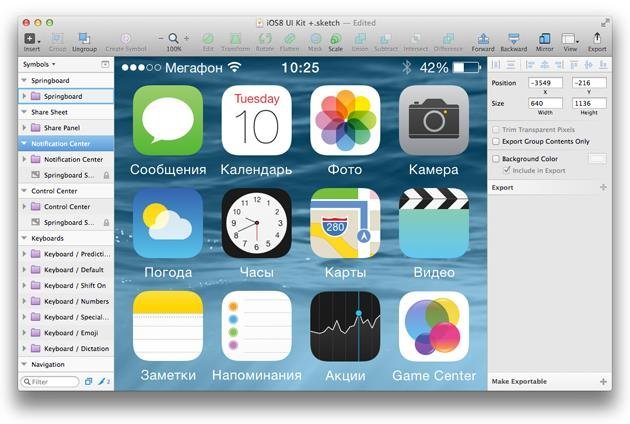630x424 pixels.
Task: Click Create Symbol in toolbar
Action: tap(126, 42)
